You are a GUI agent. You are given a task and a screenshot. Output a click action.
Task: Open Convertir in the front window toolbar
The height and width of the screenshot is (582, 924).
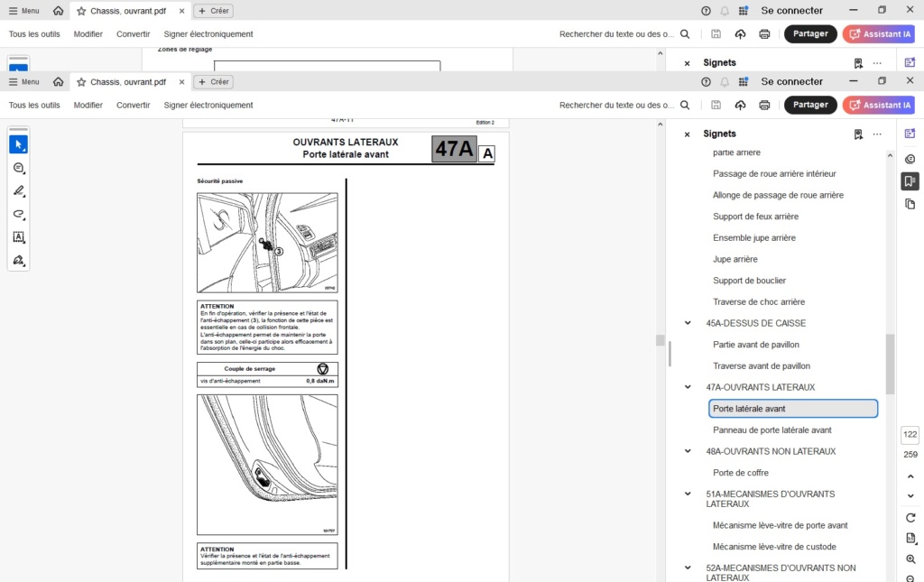pos(134,105)
